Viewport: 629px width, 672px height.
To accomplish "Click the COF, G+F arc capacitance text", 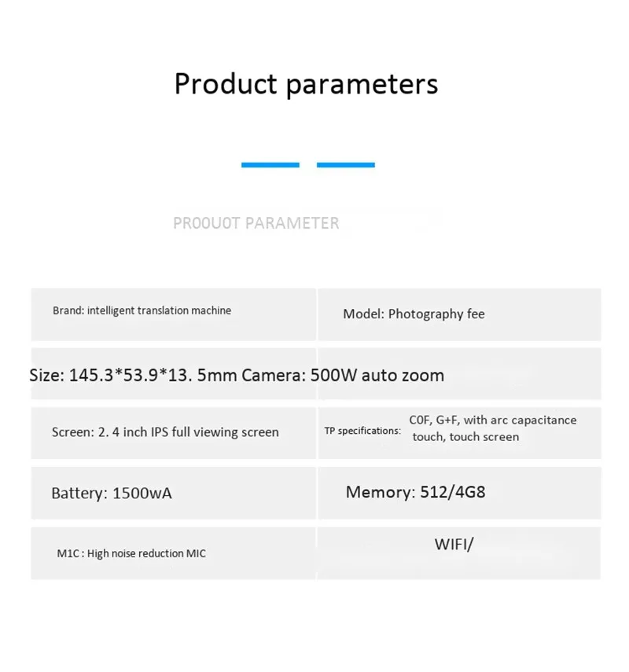I will 493,420.
